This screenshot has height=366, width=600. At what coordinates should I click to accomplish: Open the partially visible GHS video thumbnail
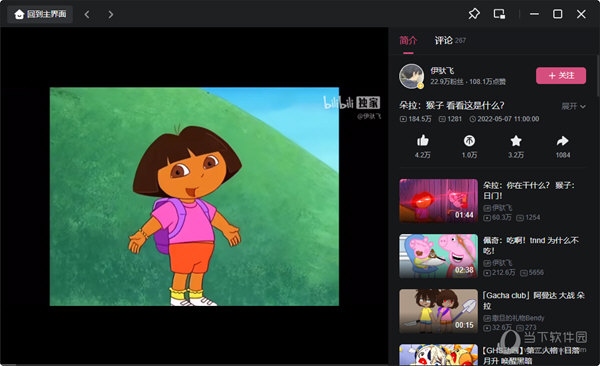pos(439,355)
